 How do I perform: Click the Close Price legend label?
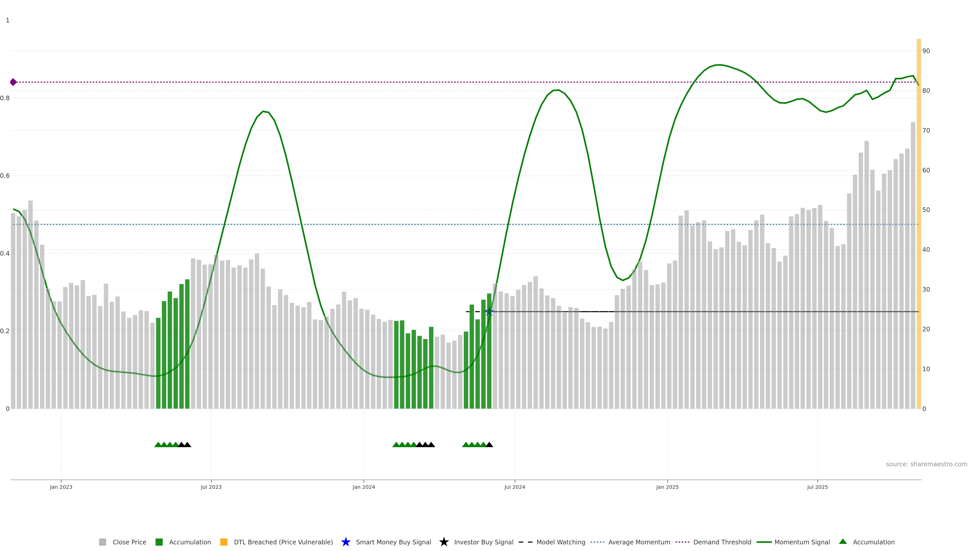click(x=129, y=542)
